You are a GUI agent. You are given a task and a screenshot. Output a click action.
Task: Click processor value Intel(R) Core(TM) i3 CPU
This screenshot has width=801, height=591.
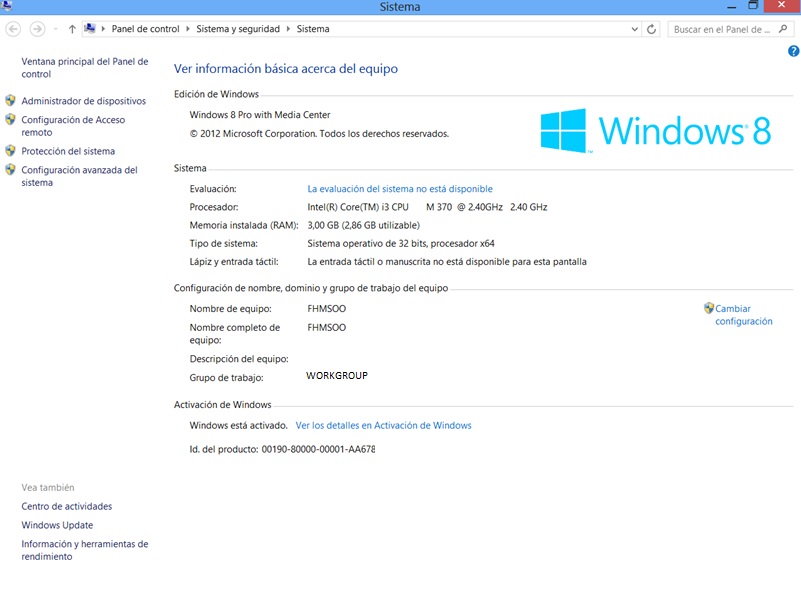coord(358,207)
